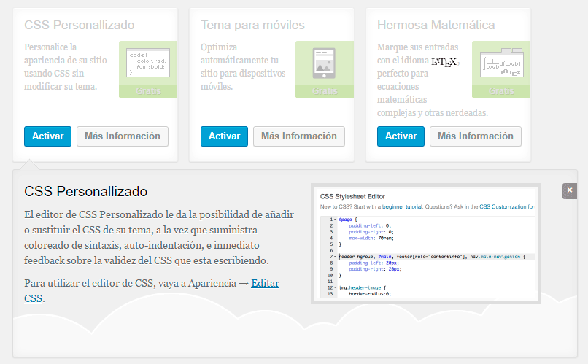Click the CSS code snippet icon

click(x=148, y=63)
